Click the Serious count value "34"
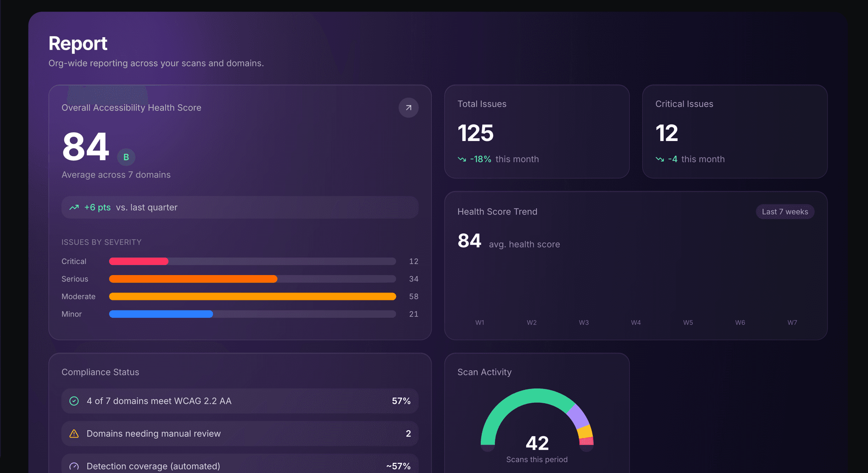The image size is (868, 473). [414, 279]
